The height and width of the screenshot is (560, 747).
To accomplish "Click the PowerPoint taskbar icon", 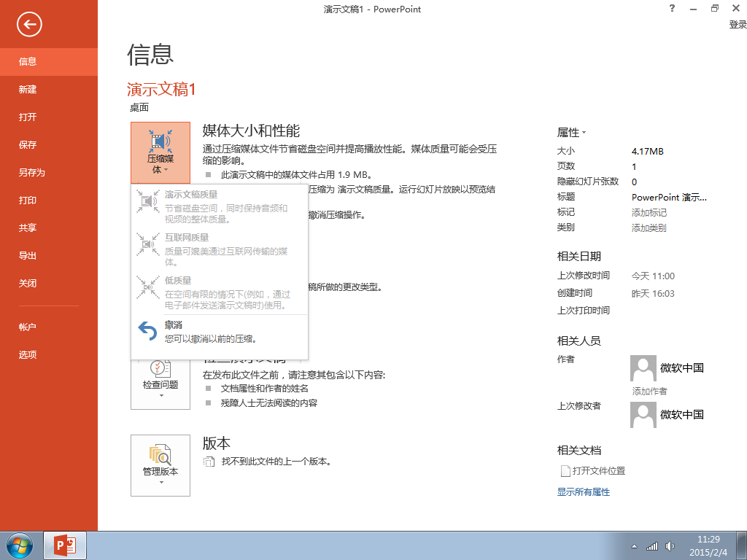I will pyautogui.click(x=65, y=545).
